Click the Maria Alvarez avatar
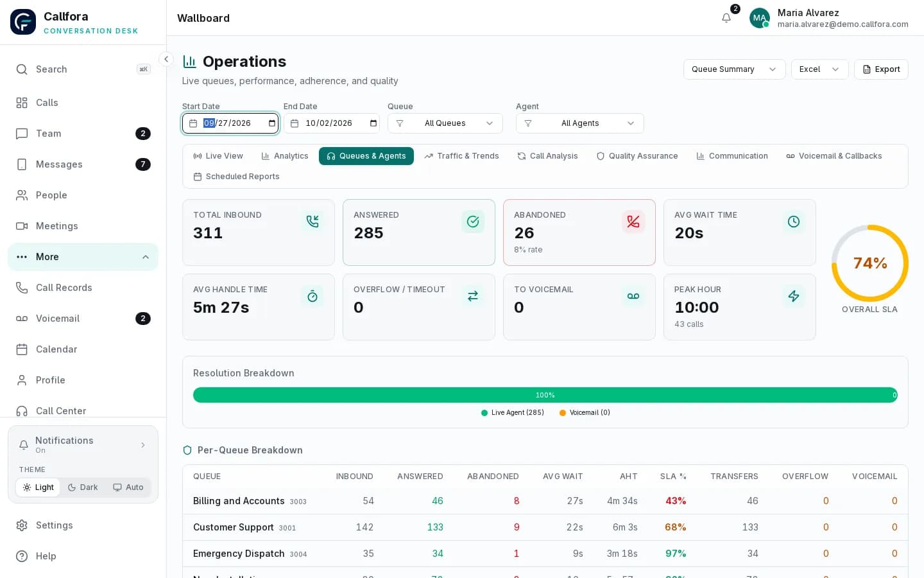 click(760, 18)
